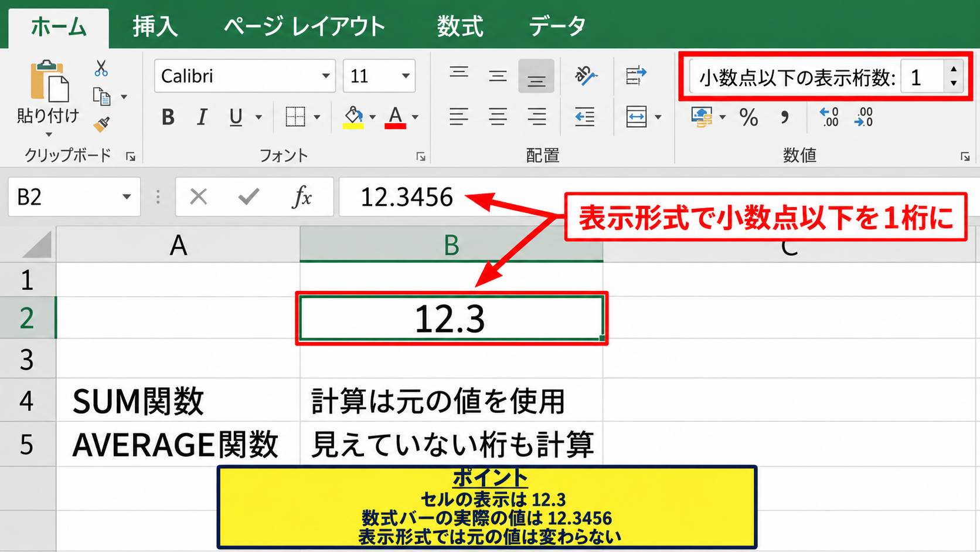The height and width of the screenshot is (552, 980).
Task: Toggle Bold formatting
Action: 168,117
